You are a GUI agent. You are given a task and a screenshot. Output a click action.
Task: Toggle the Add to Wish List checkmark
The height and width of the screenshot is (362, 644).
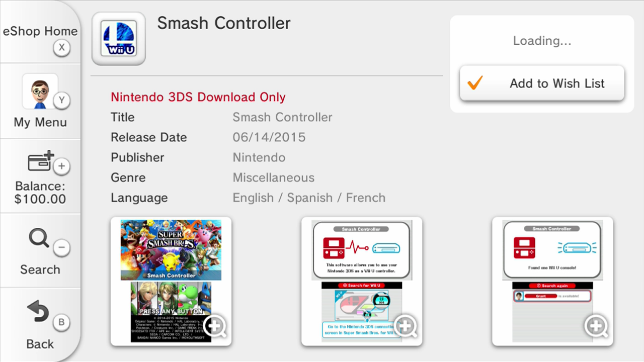click(475, 83)
